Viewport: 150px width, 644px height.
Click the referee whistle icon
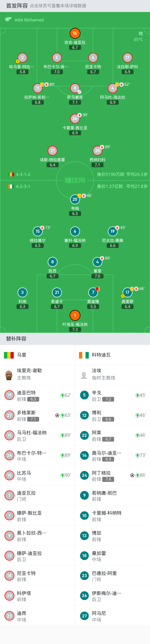click(8, 19)
